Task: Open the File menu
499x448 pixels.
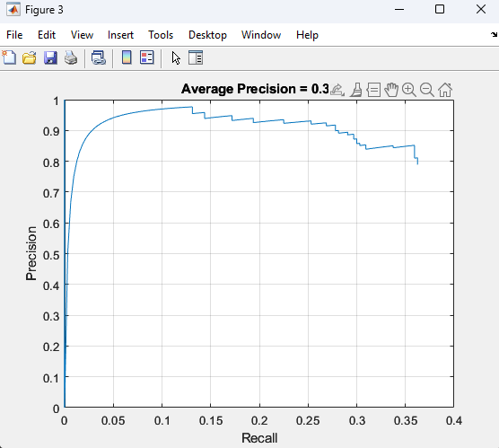Action: pyautogui.click(x=14, y=35)
